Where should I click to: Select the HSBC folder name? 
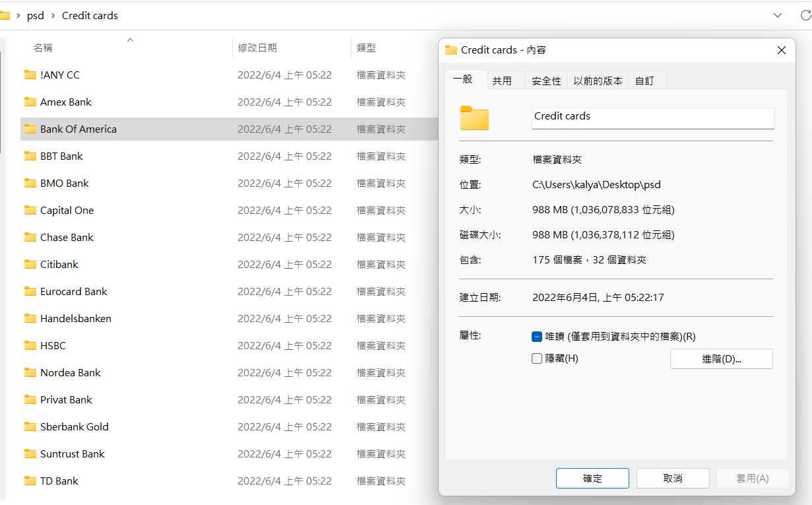[53, 345]
